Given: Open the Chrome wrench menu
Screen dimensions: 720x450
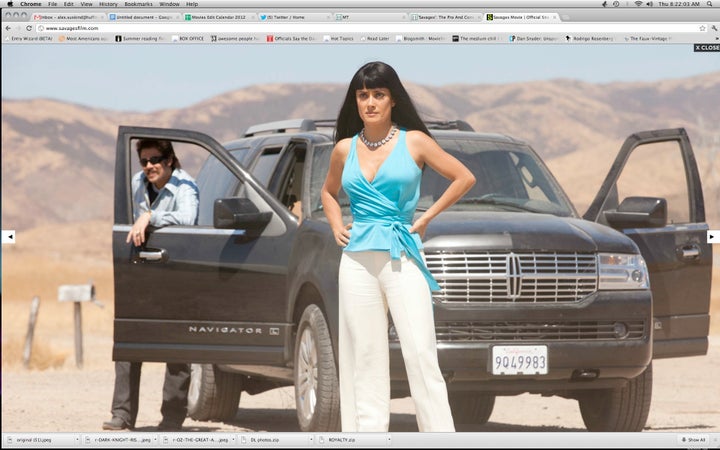Looking at the screenshot, I should 714,28.
